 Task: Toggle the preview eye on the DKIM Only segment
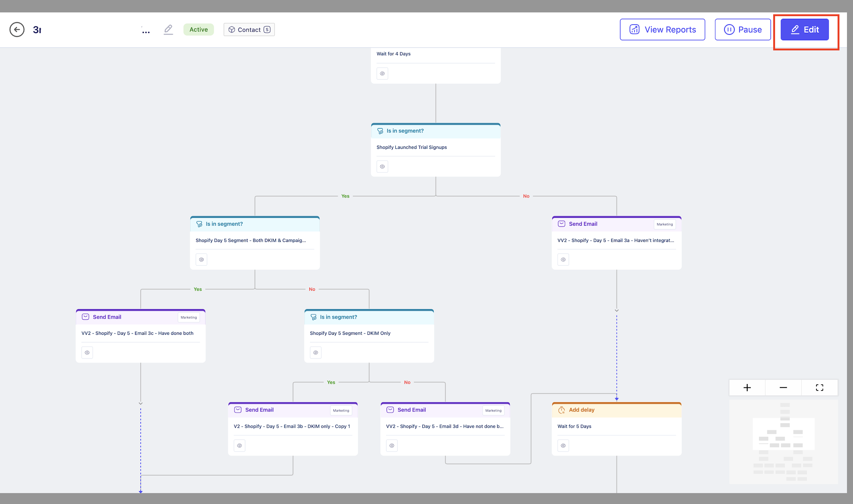click(315, 352)
